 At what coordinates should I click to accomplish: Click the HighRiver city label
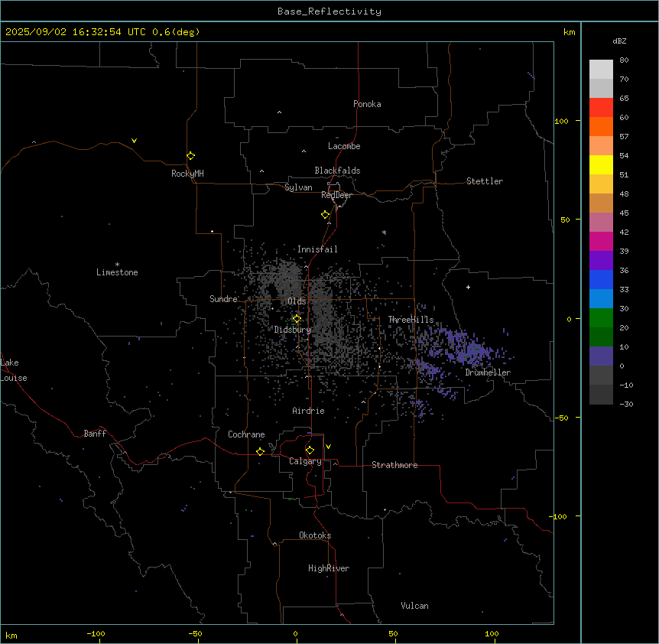329,568
